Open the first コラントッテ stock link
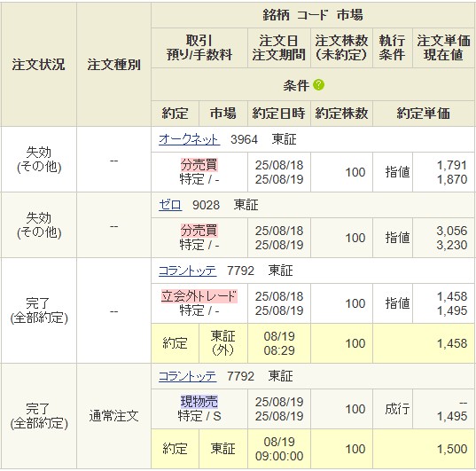 (x=187, y=271)
